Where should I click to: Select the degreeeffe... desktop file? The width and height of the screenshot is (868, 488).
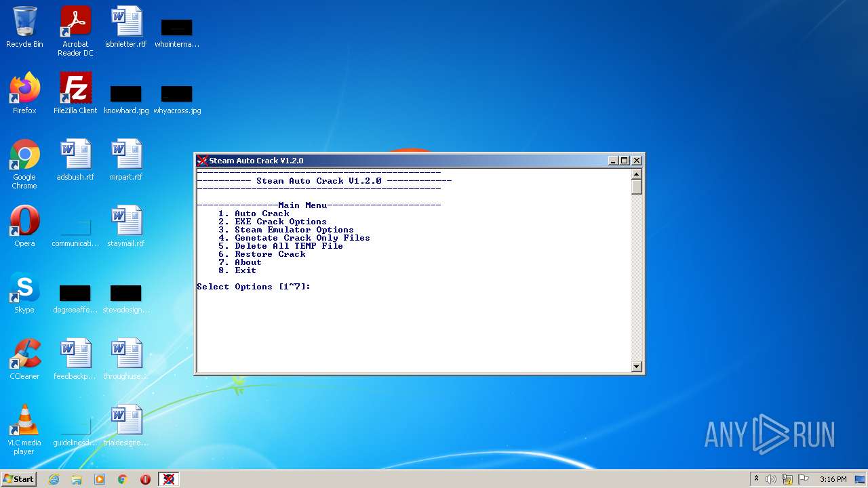pos(75,298)
